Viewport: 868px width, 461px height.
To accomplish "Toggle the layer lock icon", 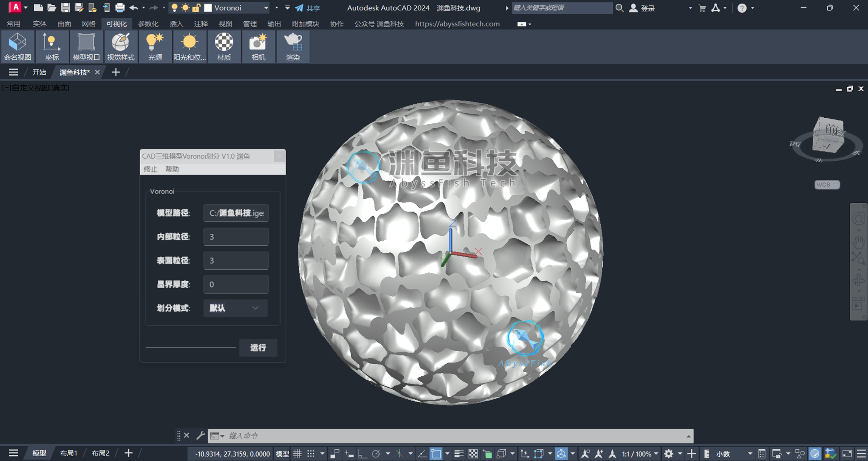I will [x=196, y=8].
